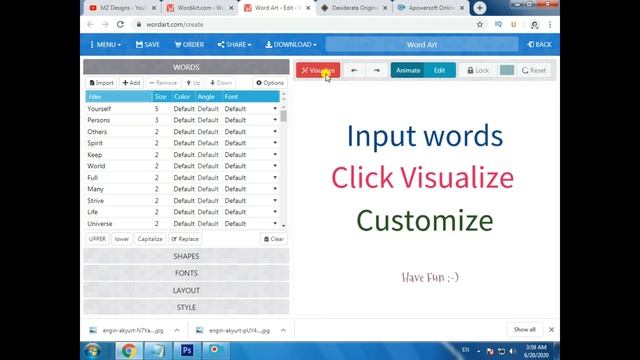This screenshot has width=640, height=360.
Task: Open font dropdown for Spirit row
Action: [275, 143]
